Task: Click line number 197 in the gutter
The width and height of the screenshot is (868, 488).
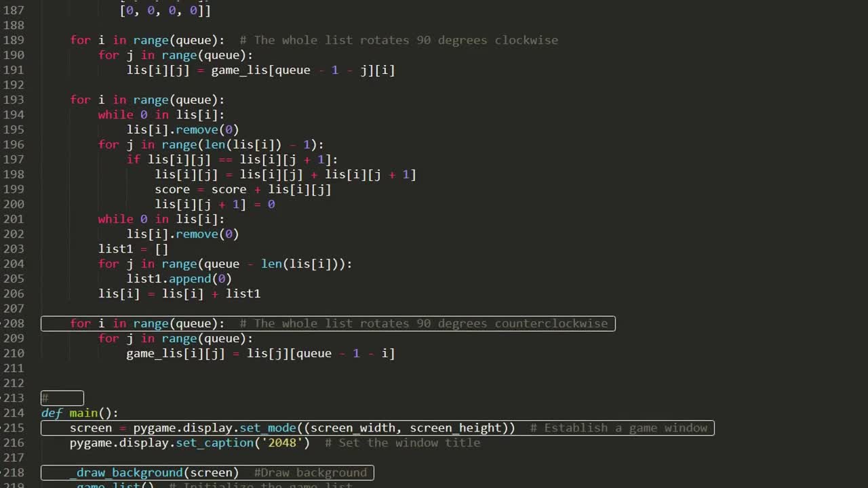Action: pos(14,159)
